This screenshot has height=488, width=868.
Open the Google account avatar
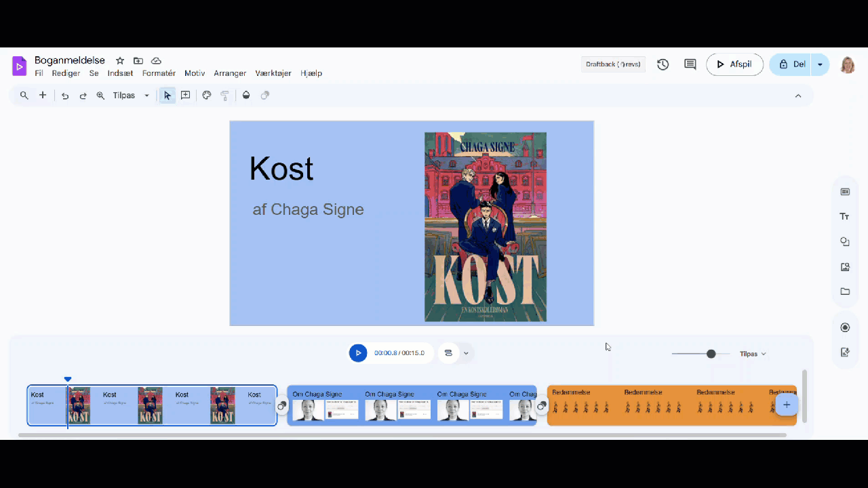[848, 65]
